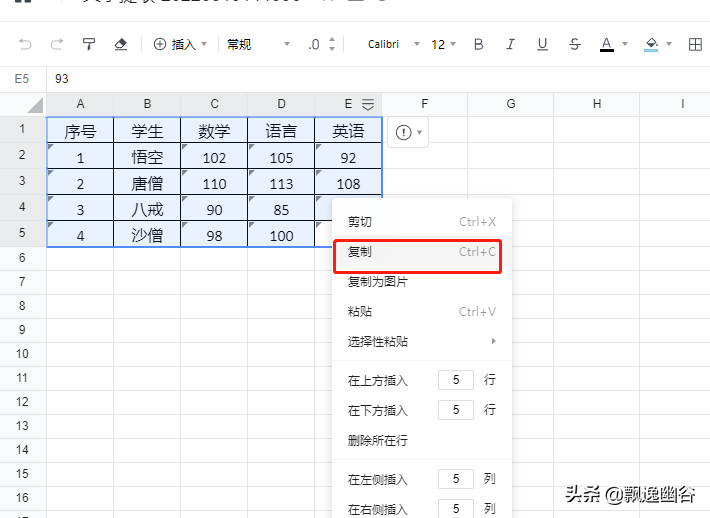This screenshot has height=518, width=710.
Task: Click the column count field for 在左侧插入
Action: click(456, 479)
